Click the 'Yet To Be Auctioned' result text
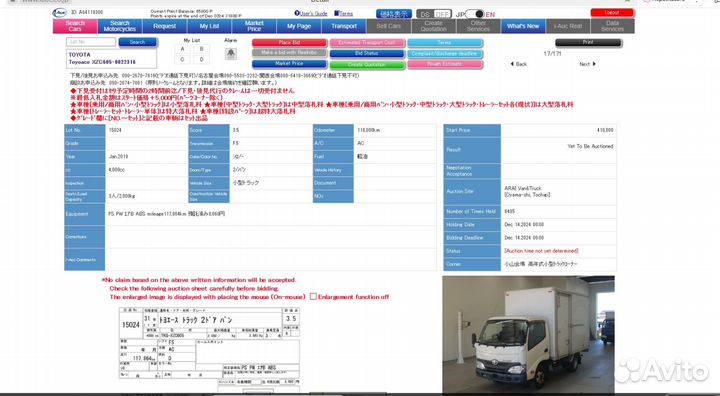The height and width of the screenshot is (396, 720). pos(590,146)
